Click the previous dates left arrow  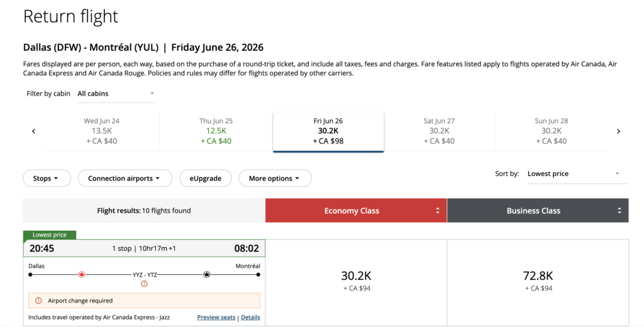tap(33, 131)
